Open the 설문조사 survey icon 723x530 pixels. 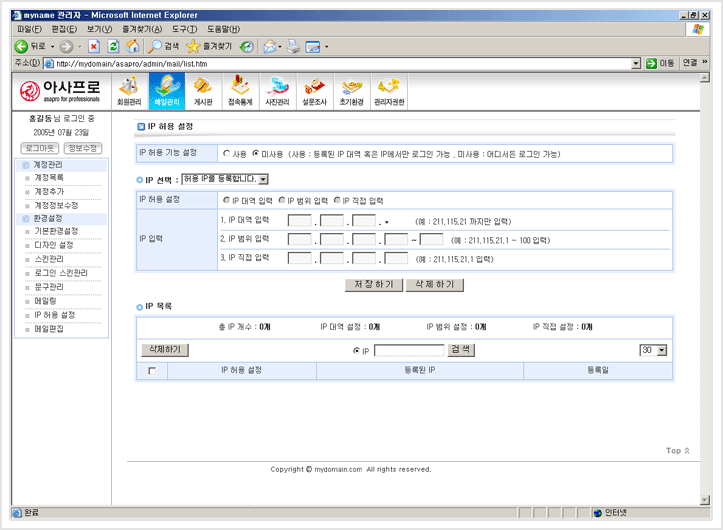[x=314, y=90]
